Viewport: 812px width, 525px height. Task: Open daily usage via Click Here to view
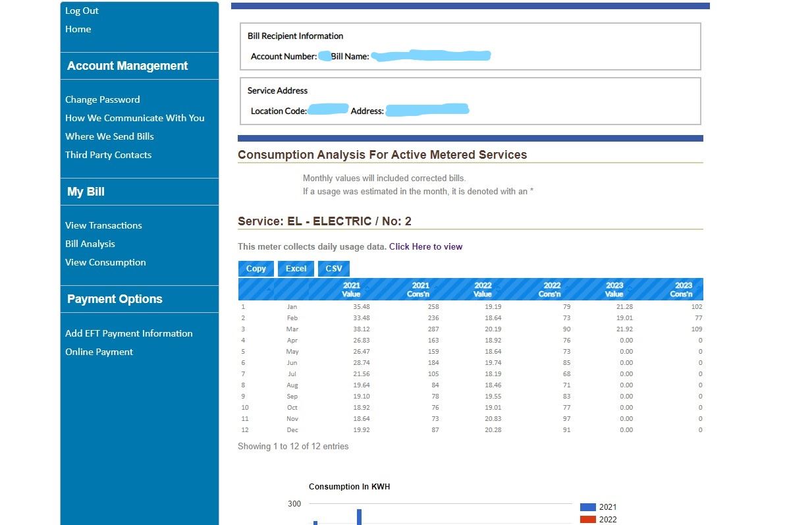tap(425, 246)
